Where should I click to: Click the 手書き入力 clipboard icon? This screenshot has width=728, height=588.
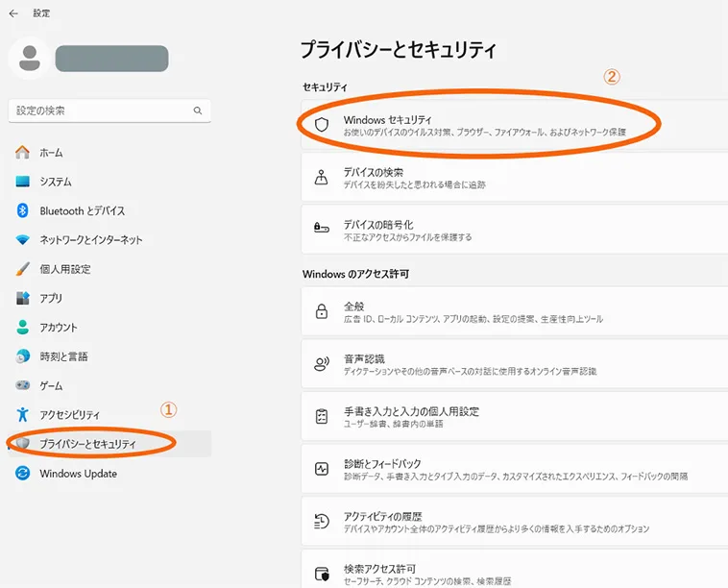pos(322,416)
